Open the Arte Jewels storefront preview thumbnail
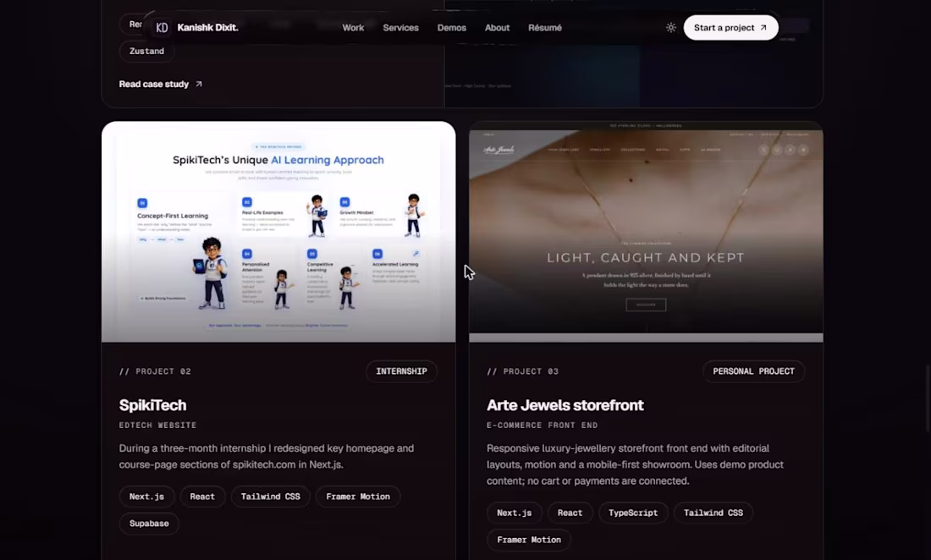931x560 pixels. [x=646, y=231]
